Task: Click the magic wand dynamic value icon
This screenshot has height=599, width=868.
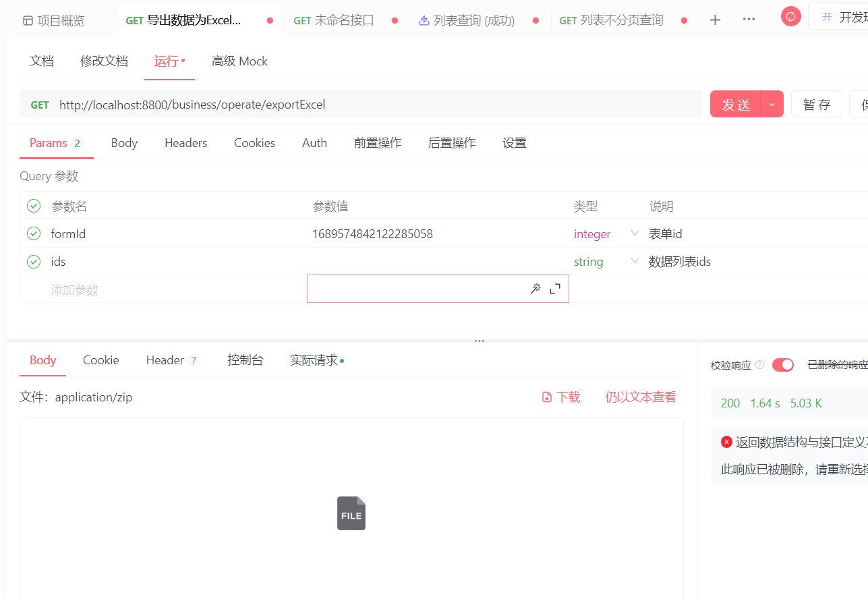Action: 536,288
